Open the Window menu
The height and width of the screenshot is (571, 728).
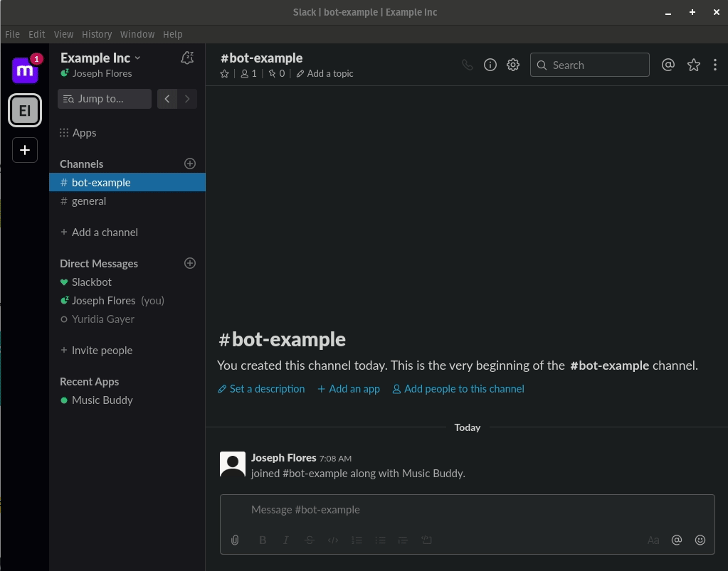(x=137, y=34)
